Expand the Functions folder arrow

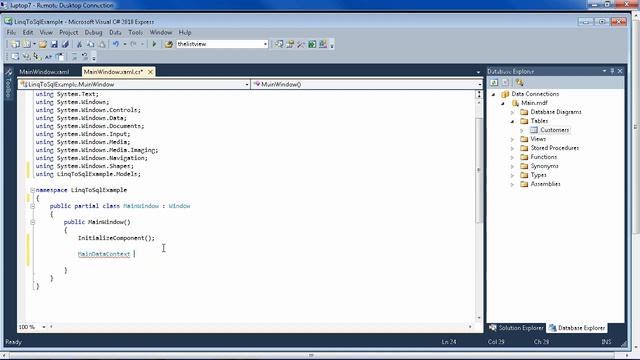pos(512,157)
